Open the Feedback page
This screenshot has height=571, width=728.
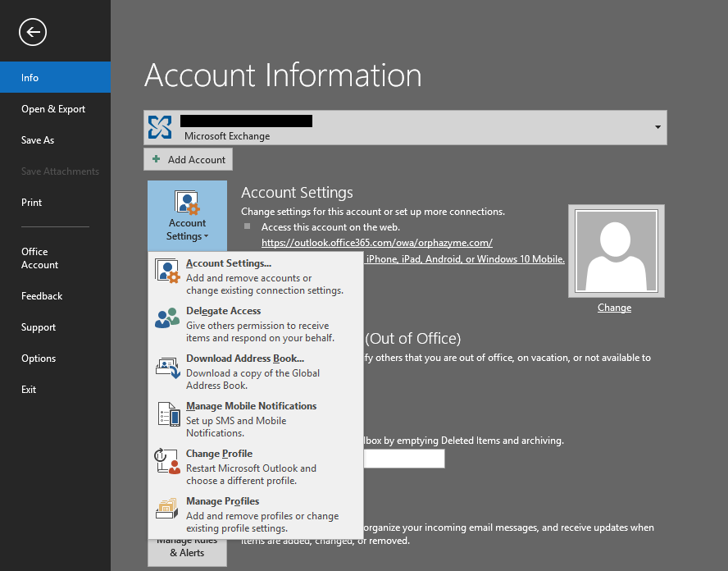pos(55,295)
